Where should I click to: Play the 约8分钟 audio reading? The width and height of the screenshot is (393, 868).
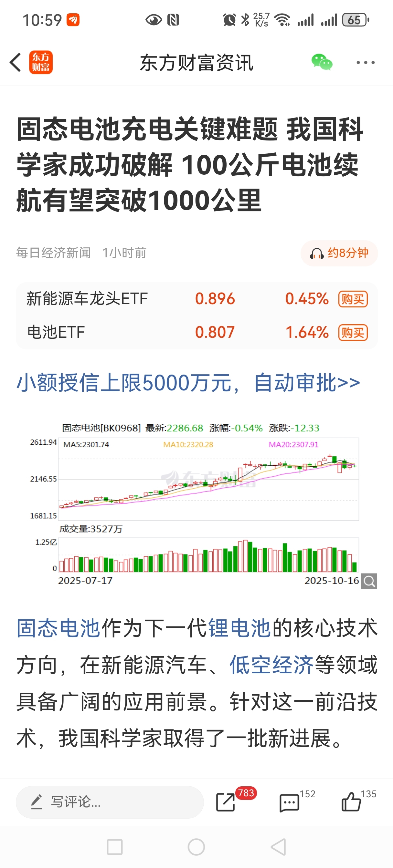pyautogui.click(x=339, y=253)
